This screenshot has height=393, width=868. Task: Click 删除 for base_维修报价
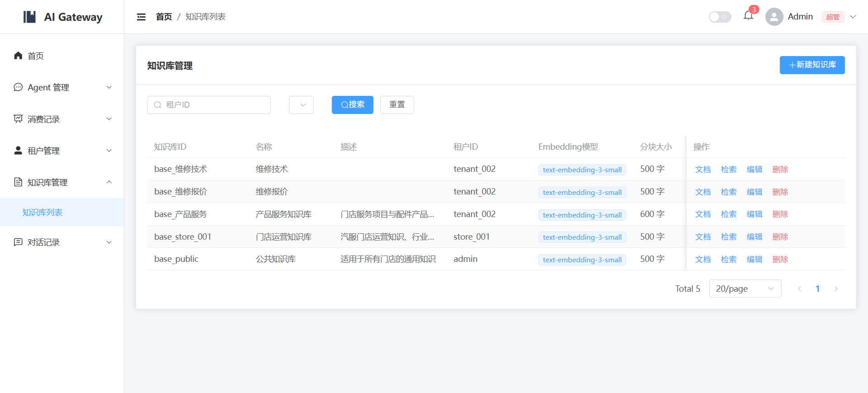coord(780,192)
